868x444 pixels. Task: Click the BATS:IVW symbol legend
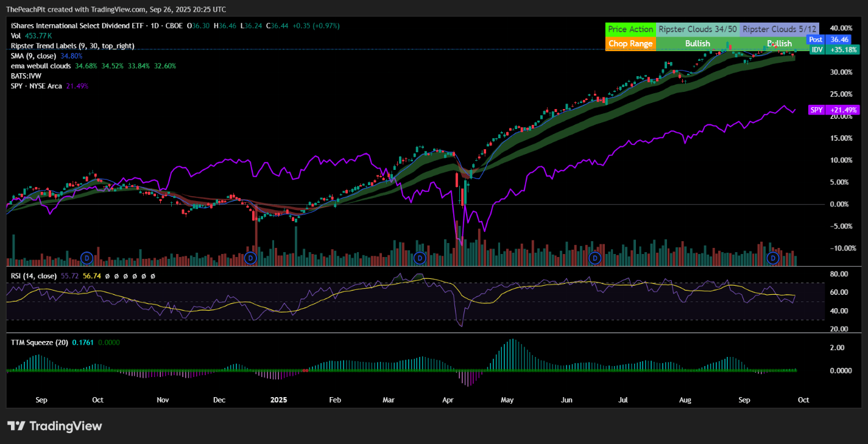coord(27,76)
